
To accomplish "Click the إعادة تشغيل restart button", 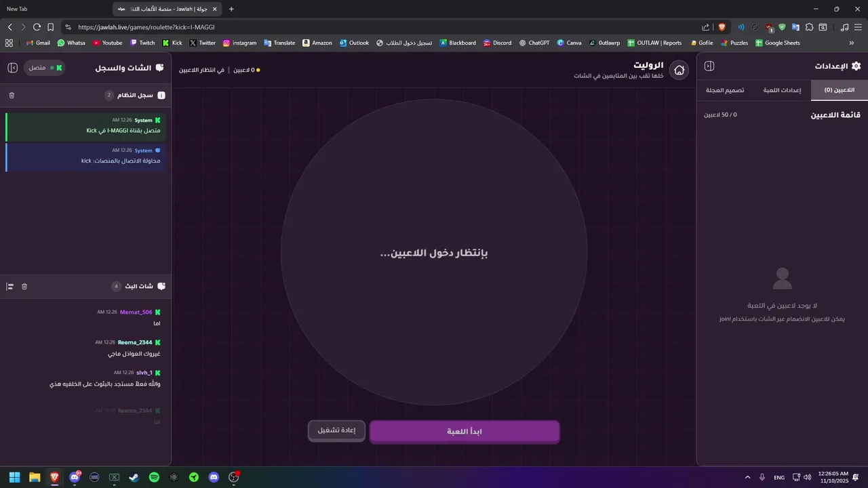I will tap(336, 430).
